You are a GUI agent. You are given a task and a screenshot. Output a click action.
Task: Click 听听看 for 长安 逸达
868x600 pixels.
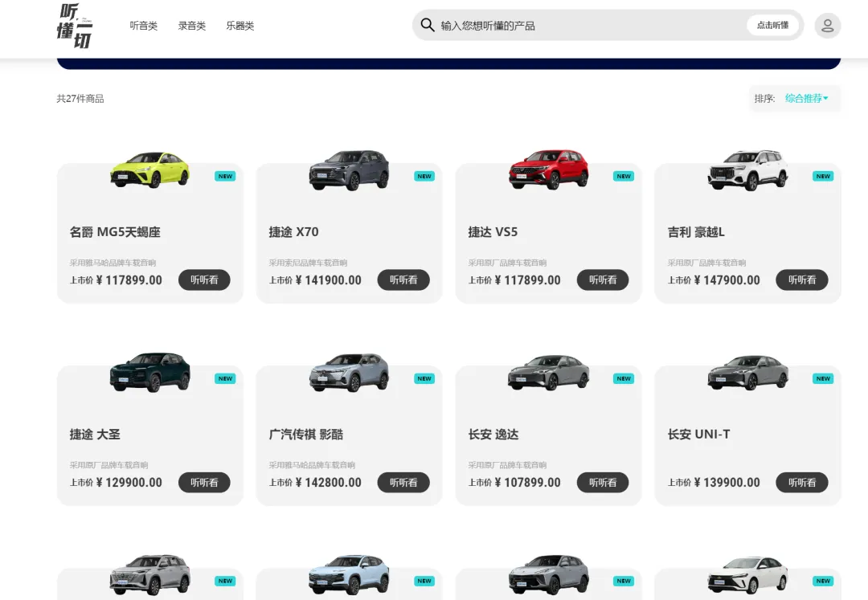point(603,482)
